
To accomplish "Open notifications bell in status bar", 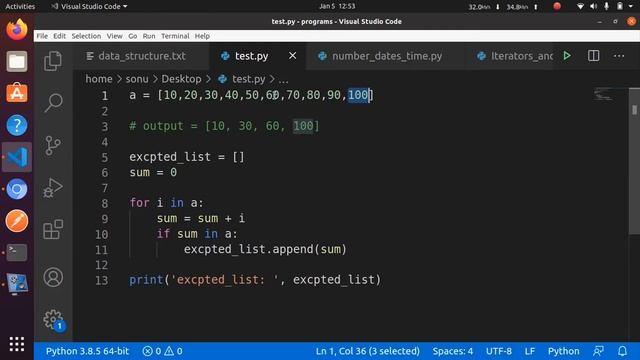I will [622, 351].
